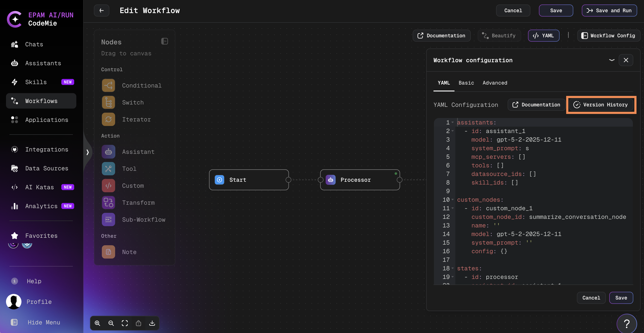Screen dimensions: 644x333
Task: Zoom out on the canvas
Action: click(111, 323)
